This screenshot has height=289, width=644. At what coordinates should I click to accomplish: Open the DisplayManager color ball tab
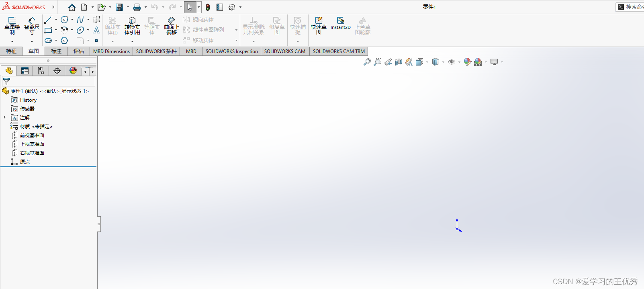point(73,71)
